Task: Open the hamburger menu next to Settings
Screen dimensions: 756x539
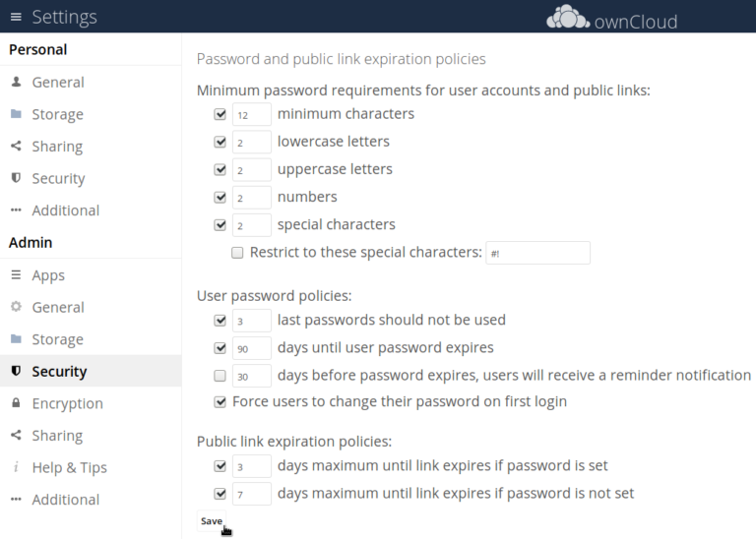Action: click(x=16, y=17)
